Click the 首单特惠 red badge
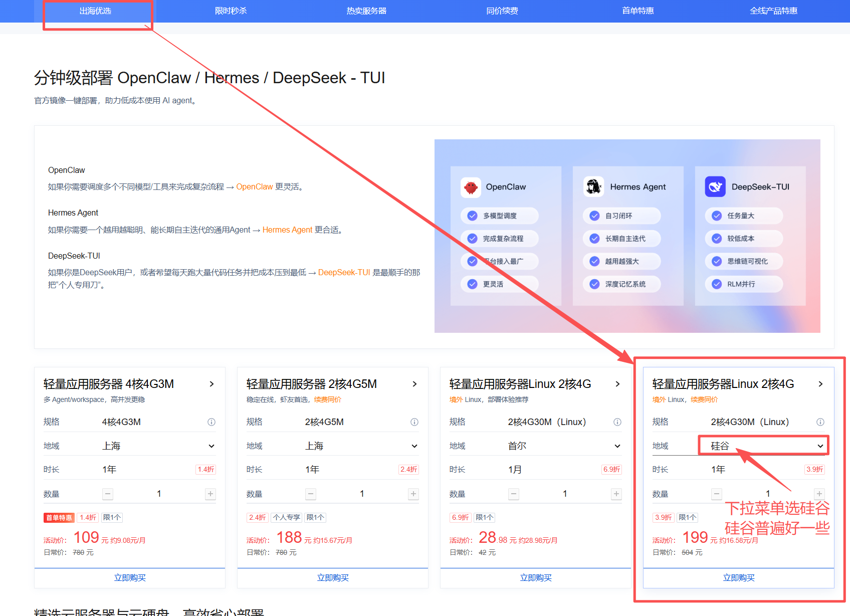Viewport: 850px width, 616px height. click(x=59, y=518)
